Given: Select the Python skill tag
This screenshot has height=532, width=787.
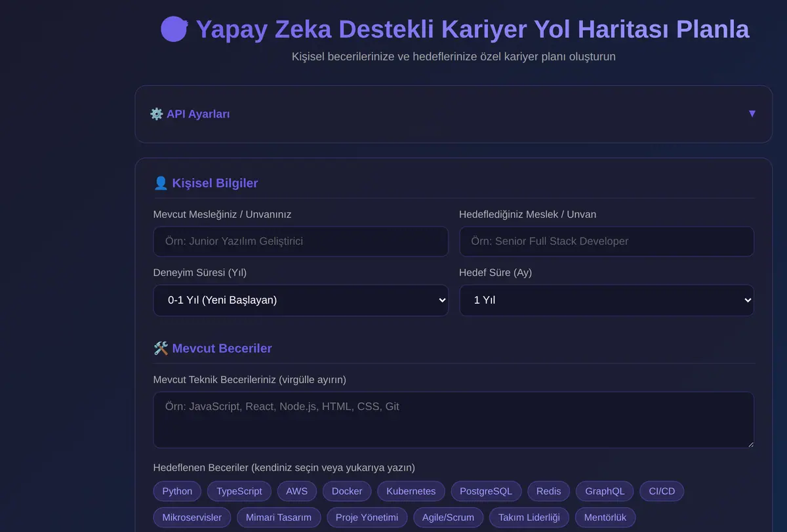Looking at the screenshot, I should [177, 491].
